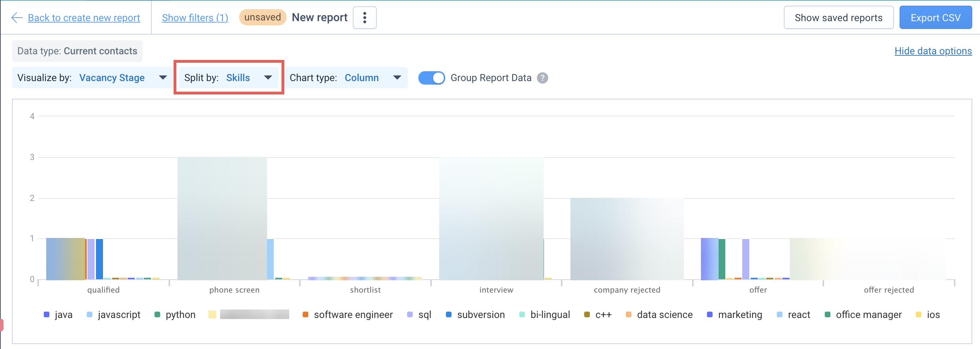Toggle the software engineer legend swatch
The image size is (980, 349).
click(306, 315)
